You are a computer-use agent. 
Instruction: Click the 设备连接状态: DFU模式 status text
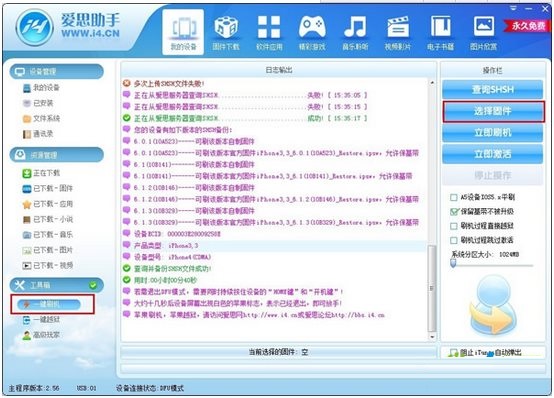150,388
